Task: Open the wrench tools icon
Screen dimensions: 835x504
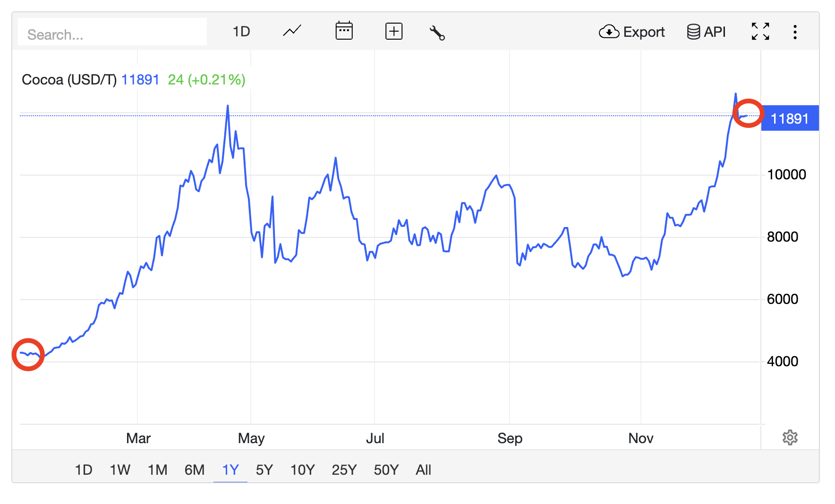Action: pyautogui.click(x=437, y=33)
